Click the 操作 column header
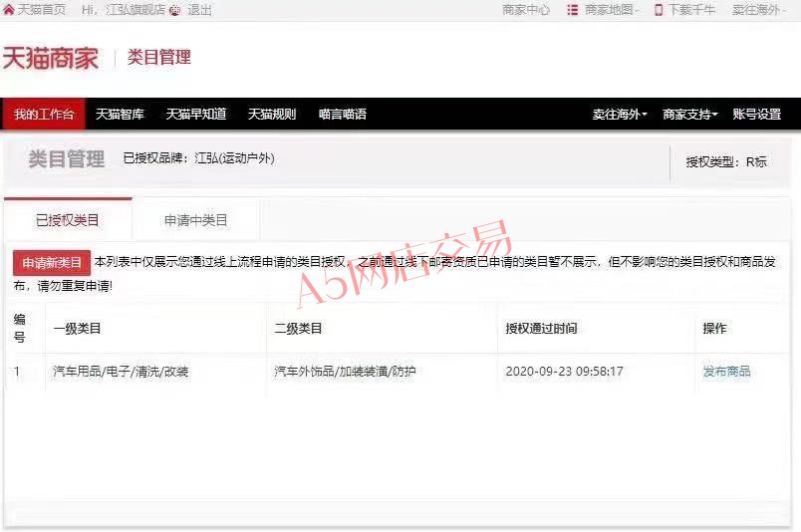801x532 pixels. click(x=714, y=328)
